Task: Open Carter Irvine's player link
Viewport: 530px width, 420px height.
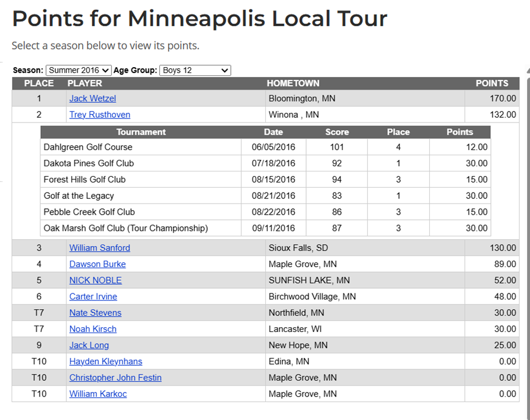Action: pos(93,297)
